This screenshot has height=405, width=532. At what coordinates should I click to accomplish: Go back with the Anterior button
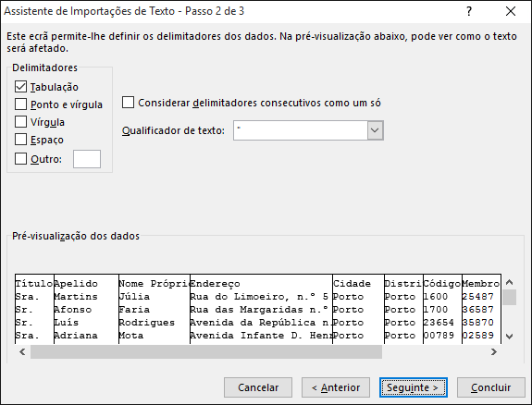336,387
